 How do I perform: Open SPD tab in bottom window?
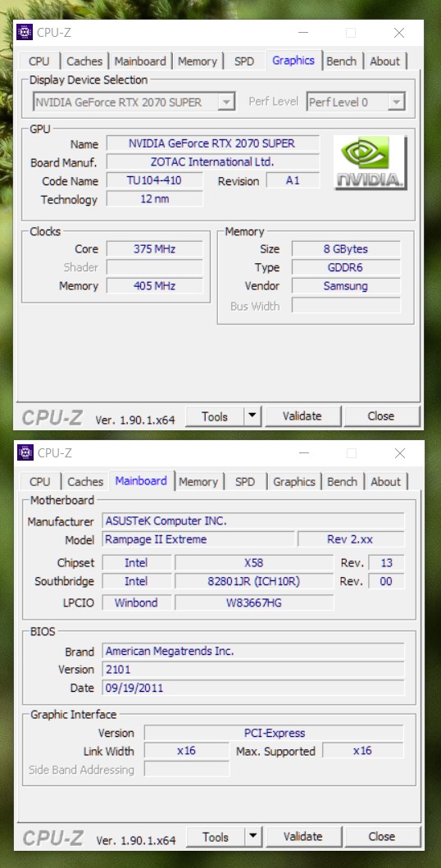pos(244,482)
